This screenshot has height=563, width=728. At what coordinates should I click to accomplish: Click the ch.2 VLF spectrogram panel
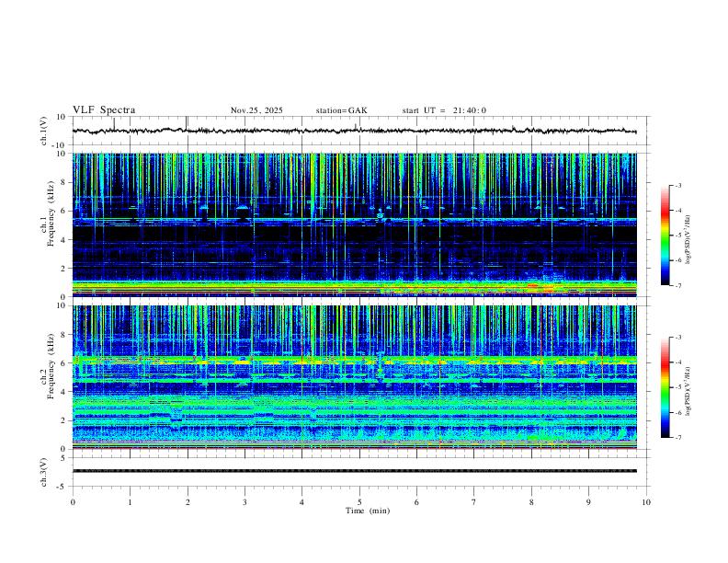pyautogui.click(x=355, y=377)
